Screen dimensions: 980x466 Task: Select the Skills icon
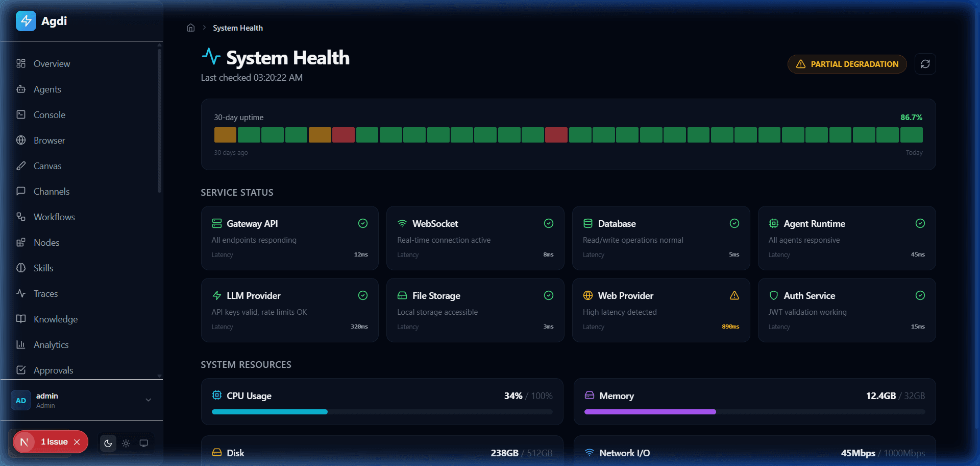coord(21,268)
